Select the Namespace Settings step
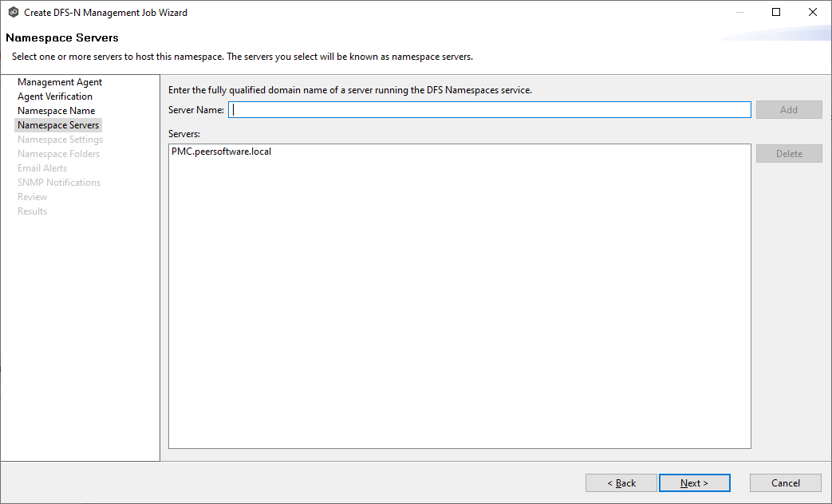 [x=60, y=140]
